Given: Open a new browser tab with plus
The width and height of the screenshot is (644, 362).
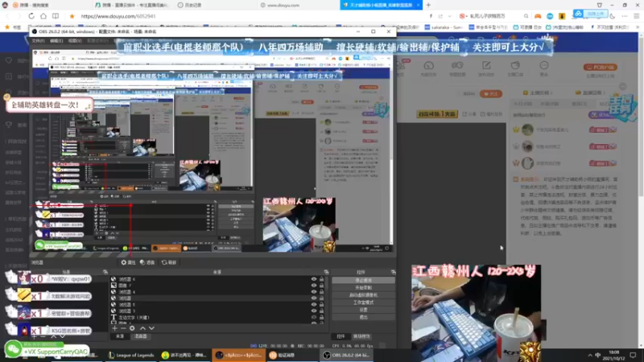Looking at the screenshot, I should (x=428, y=5).
